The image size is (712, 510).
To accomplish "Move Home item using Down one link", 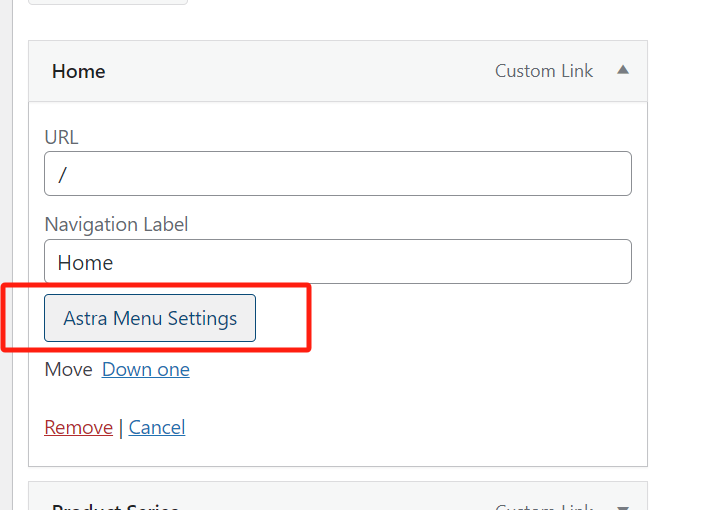I will click(146, 370).
